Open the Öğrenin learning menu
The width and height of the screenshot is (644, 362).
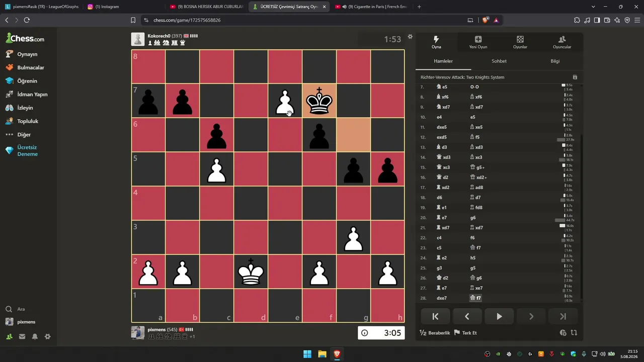point(28,81)
